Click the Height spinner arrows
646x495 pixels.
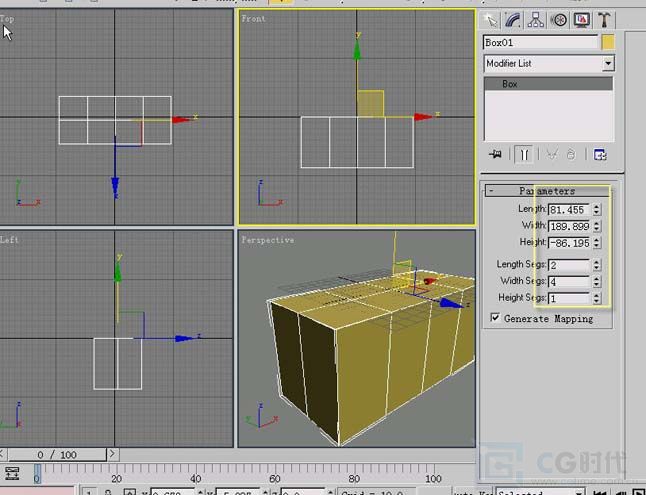pos(596,243)
